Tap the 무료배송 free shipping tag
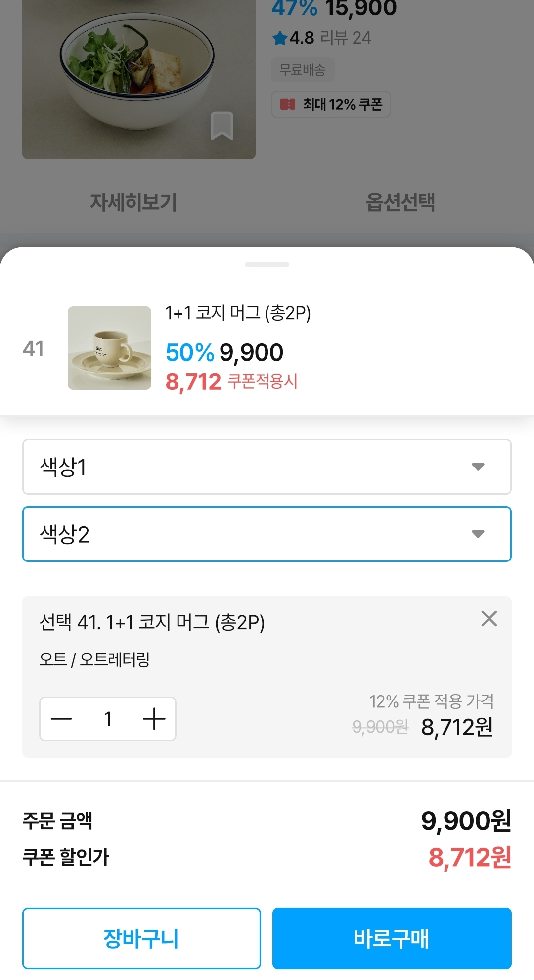Viewport: 534px width, 980px height. (303, 70)
